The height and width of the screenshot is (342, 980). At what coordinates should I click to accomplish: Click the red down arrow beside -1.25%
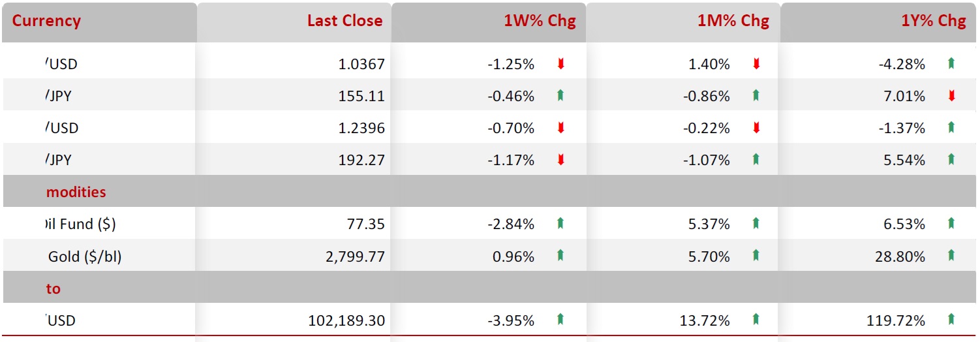coord(560,64)
